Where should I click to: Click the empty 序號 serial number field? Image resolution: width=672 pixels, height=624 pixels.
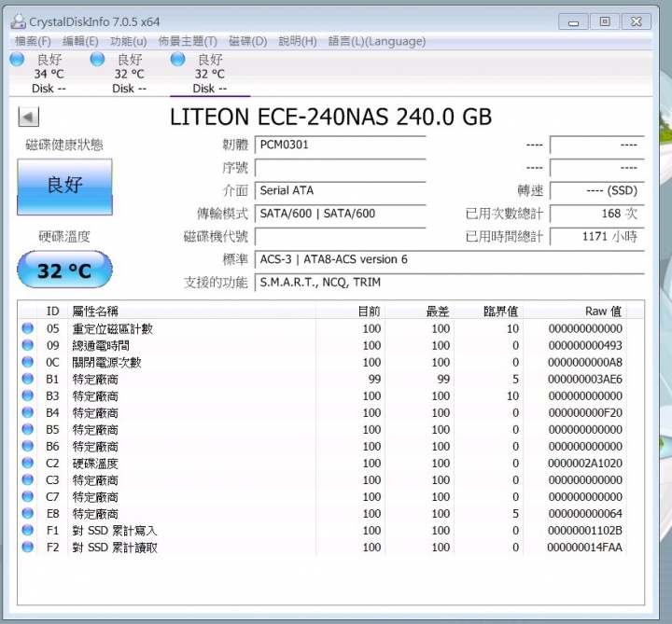341,168
